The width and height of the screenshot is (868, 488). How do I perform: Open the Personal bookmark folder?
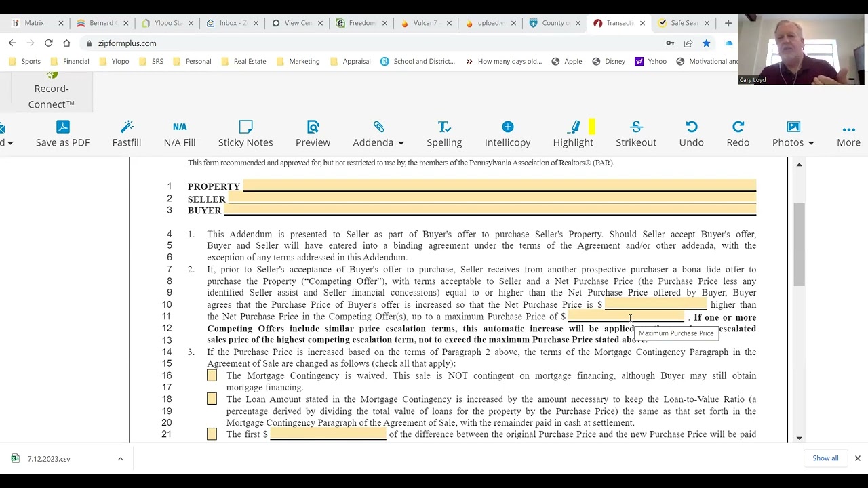click(192, 61)
